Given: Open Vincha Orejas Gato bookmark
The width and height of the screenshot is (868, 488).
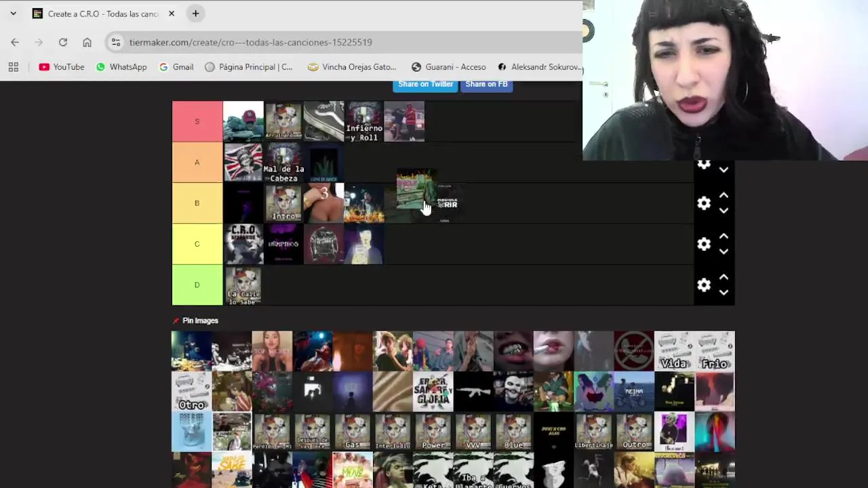Looking at the screenshot, I should [x=352, y=67].
